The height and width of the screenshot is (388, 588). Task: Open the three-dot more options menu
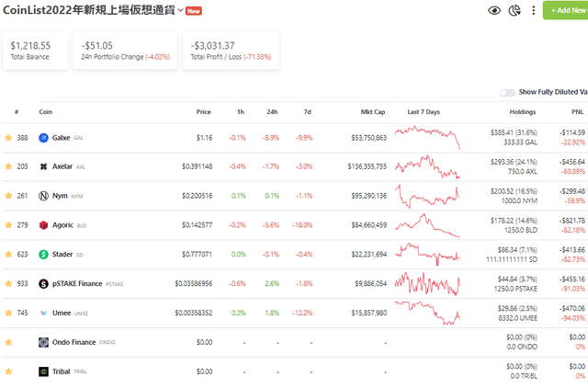(533, 10)
